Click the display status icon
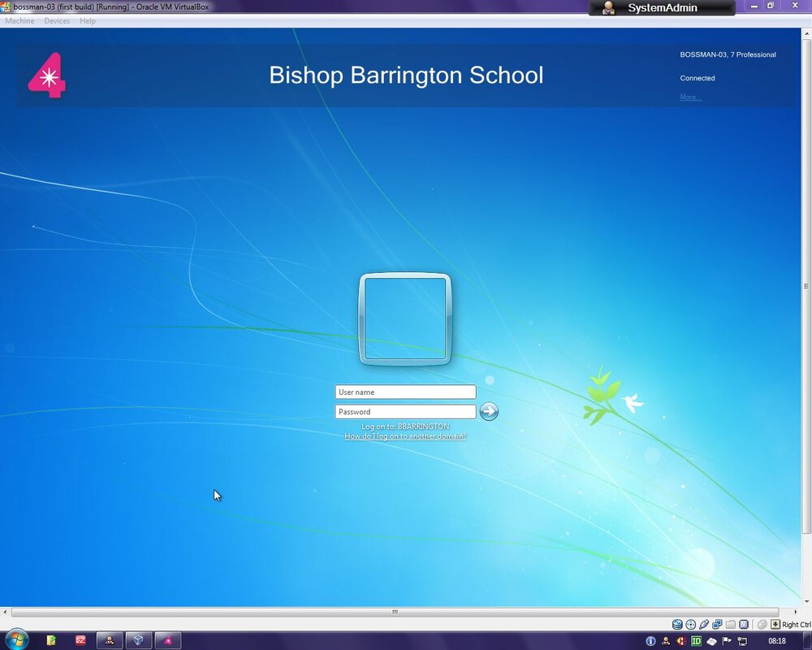Screen dimensions: 812x650 click(744, 624)
